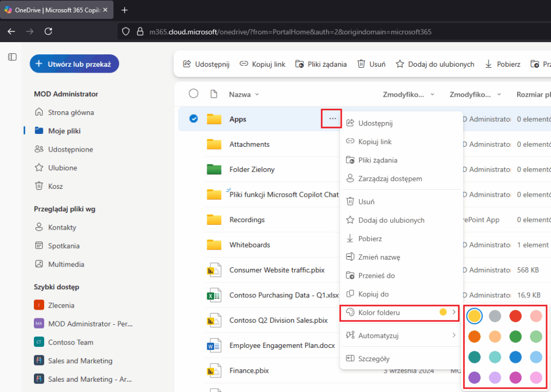551x392 pixels.
Task: Expand the Automatyzuj submenu
Action: (401, 336)
